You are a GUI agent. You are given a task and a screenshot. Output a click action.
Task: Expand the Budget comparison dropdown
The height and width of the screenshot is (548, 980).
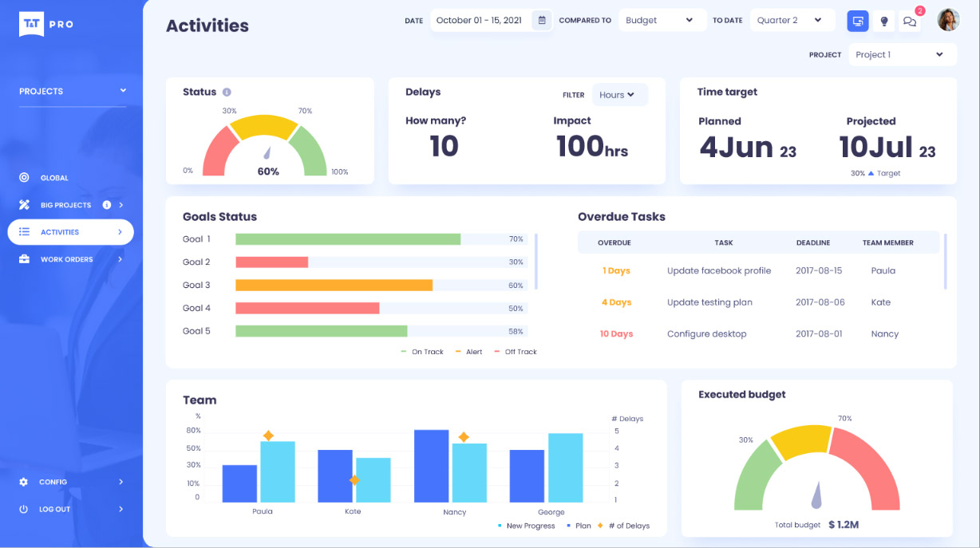[662, 21]
